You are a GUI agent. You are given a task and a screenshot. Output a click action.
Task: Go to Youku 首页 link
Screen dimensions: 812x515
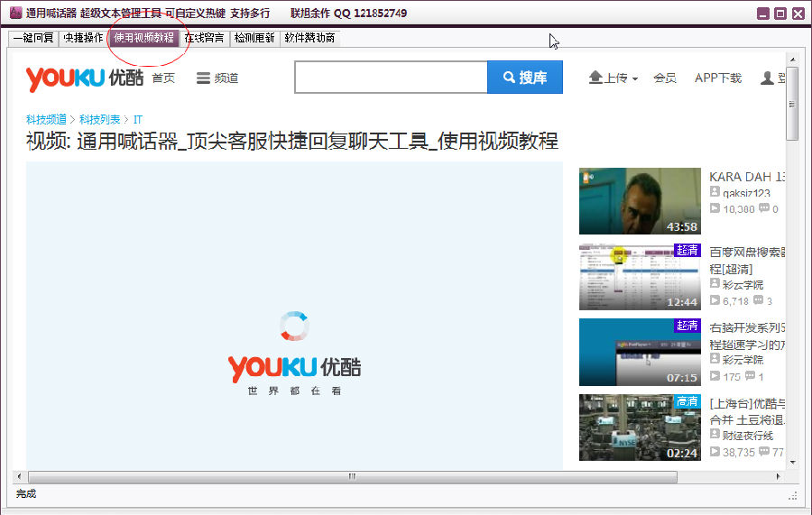(x=163, y=78)
